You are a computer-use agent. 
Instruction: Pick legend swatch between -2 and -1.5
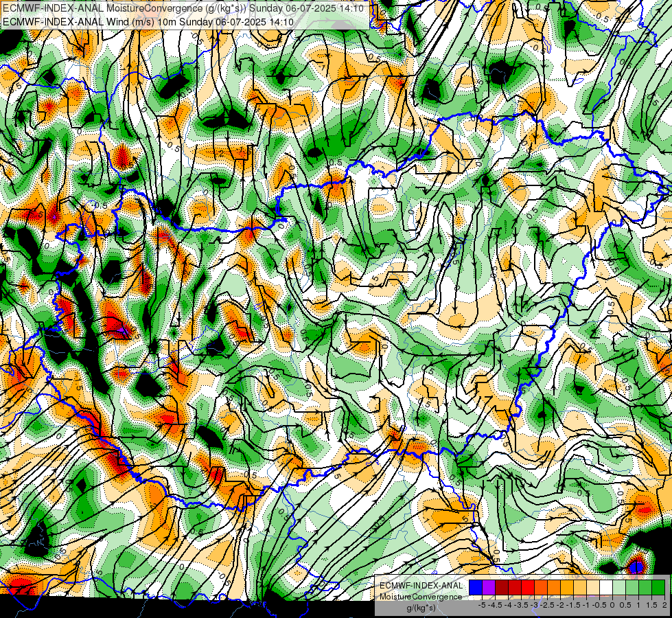[567, 587]
